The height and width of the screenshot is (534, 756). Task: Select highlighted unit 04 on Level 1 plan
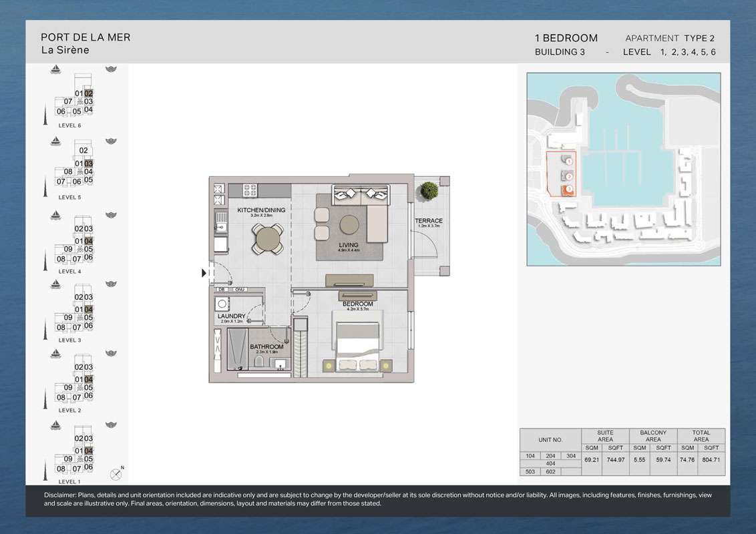click(x=88, y=451)
